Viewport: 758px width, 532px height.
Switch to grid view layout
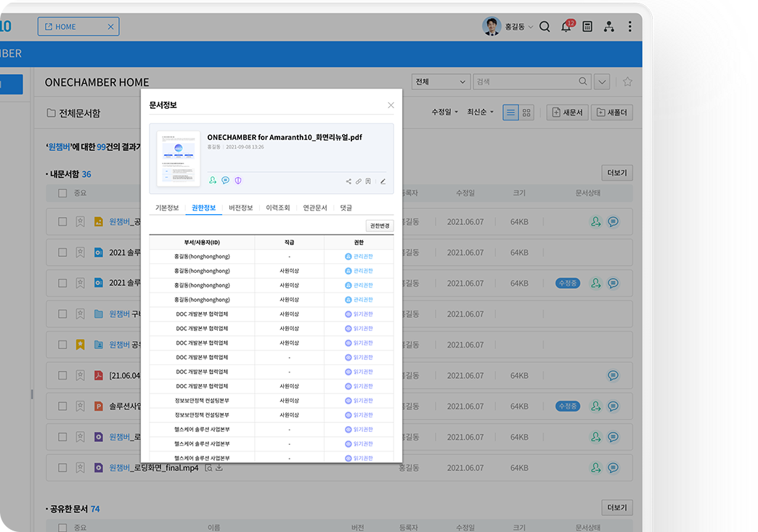(527, 112)
